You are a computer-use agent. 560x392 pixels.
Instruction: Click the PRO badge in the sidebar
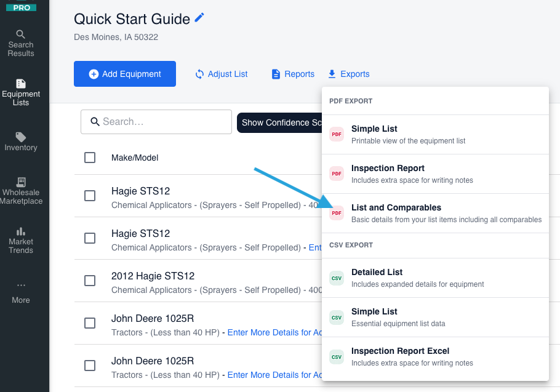tap(21, 7)
